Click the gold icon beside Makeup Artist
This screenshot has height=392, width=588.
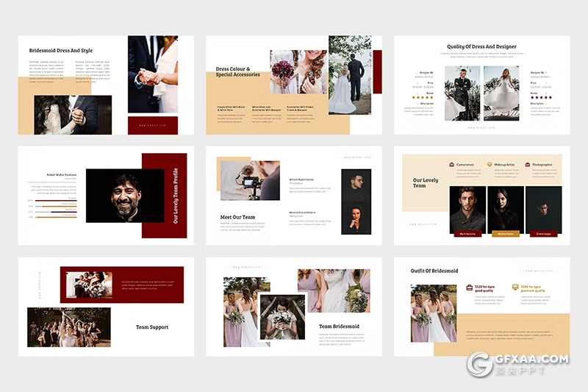point(490,165)
